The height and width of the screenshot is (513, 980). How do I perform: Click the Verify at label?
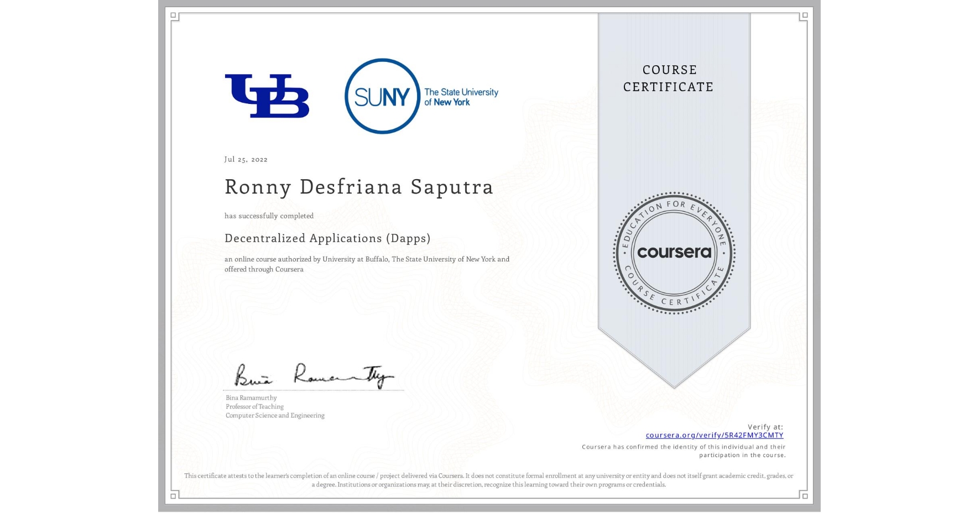[766, 426]
